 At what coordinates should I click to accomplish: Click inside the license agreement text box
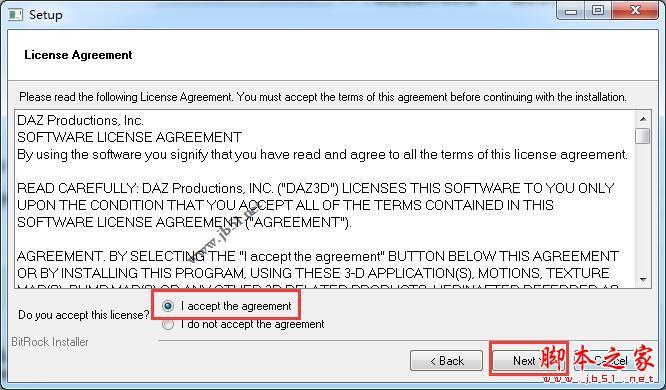click(325, 199)
